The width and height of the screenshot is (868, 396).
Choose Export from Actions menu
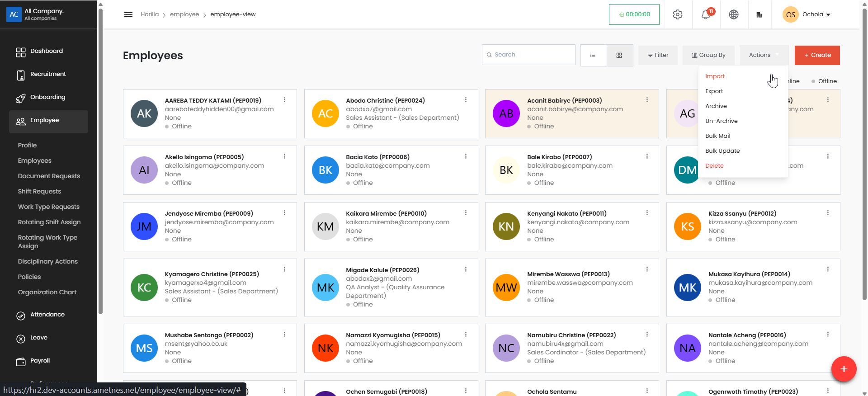coord(714,91)
